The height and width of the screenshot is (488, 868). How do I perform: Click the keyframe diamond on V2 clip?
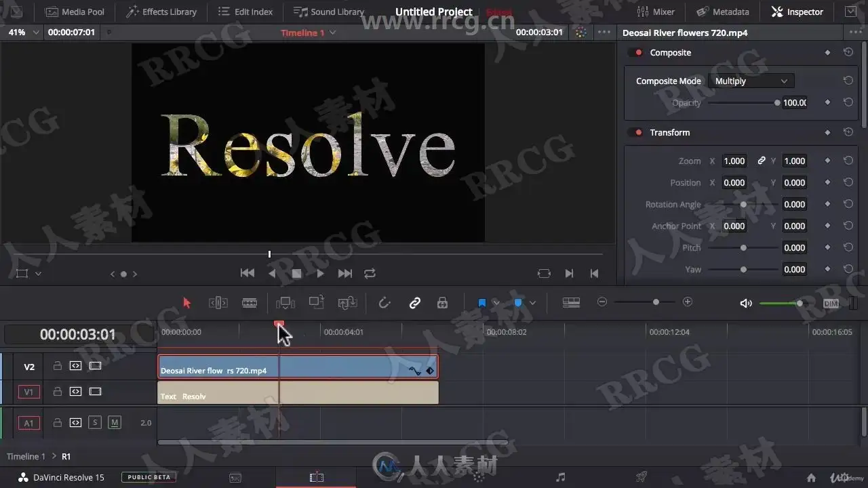coord(430,371)
